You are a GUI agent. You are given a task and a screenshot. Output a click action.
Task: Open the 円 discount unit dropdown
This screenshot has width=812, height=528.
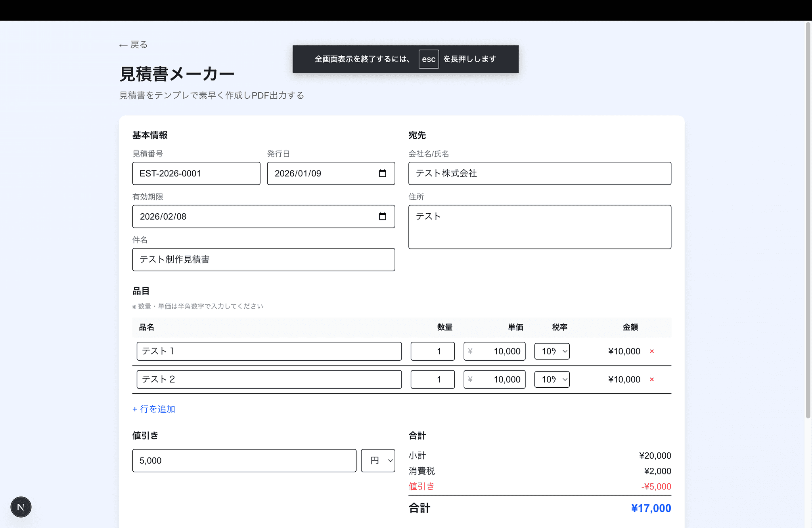click(378, 461)
